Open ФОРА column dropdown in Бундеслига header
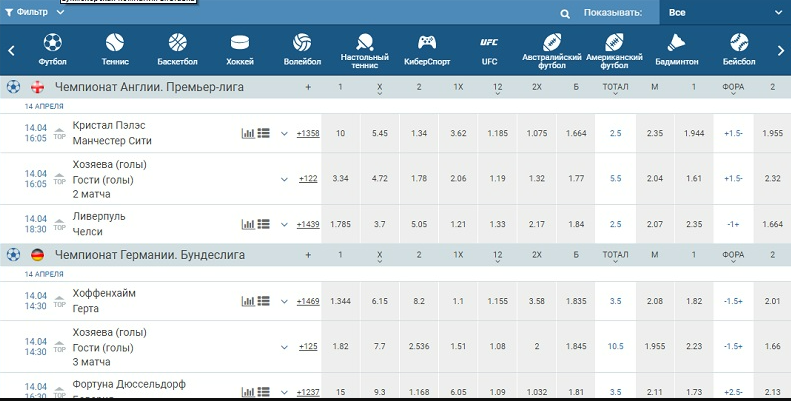 (x=733, y=256)
